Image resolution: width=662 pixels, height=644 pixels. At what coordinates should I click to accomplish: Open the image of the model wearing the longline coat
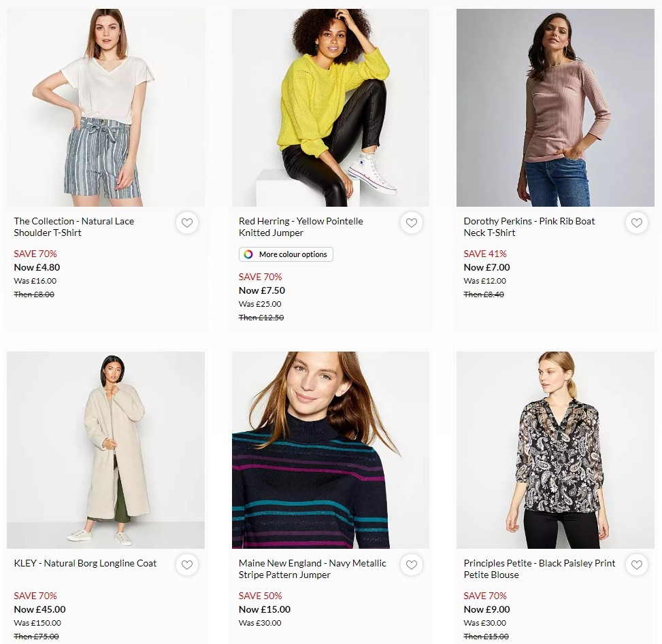click(x=105, y=450)
